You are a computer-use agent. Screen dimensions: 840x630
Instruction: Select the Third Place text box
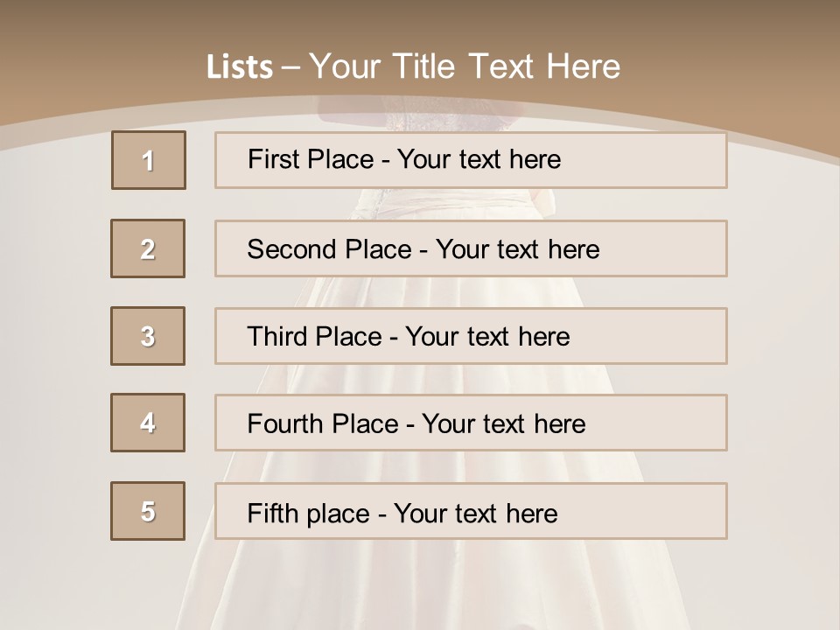pyautogui.click(x=471, y=336)
